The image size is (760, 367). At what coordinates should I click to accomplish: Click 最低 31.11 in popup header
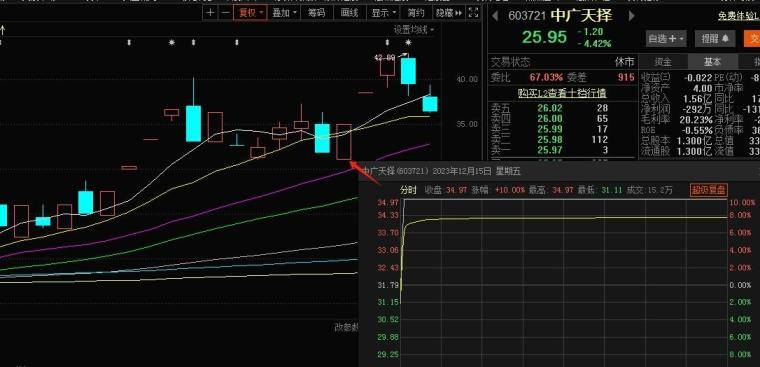click(x=599, y=190)
